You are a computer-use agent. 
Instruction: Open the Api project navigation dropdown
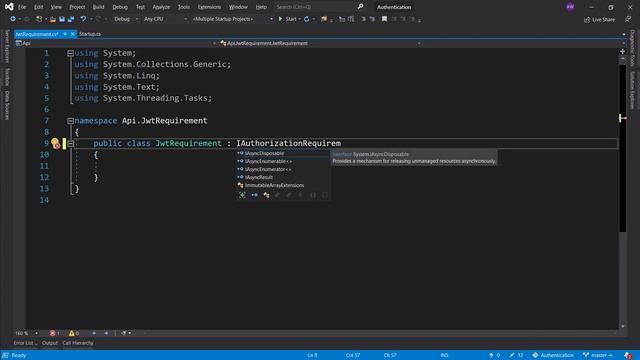[x=116, y=43]
